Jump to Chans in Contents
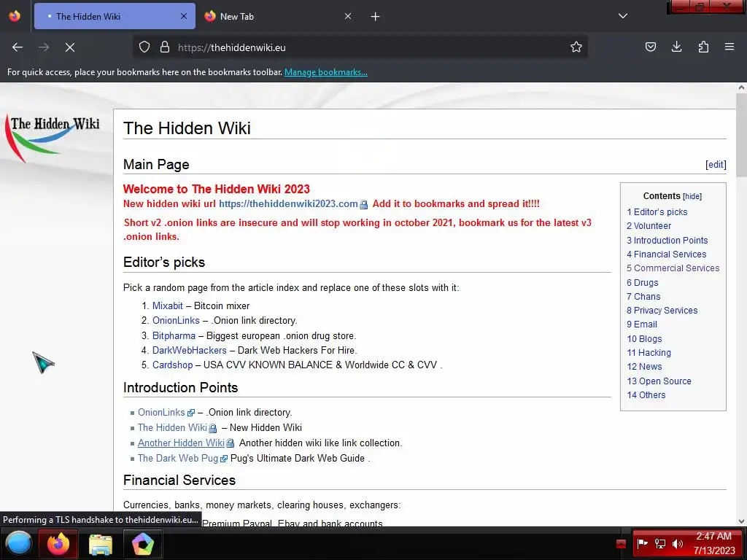Screen dimensions: 747x560 point(643,296)
